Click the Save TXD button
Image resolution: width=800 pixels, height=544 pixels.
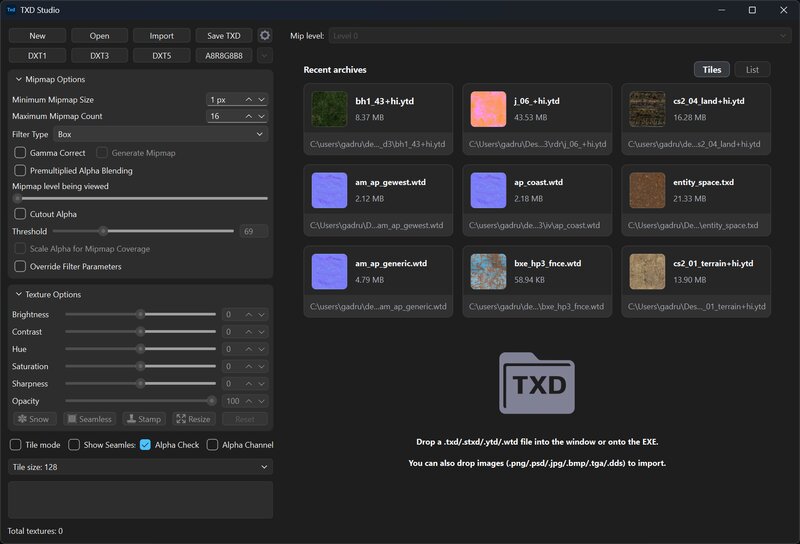pyautogui.click(x=224, y=35)
